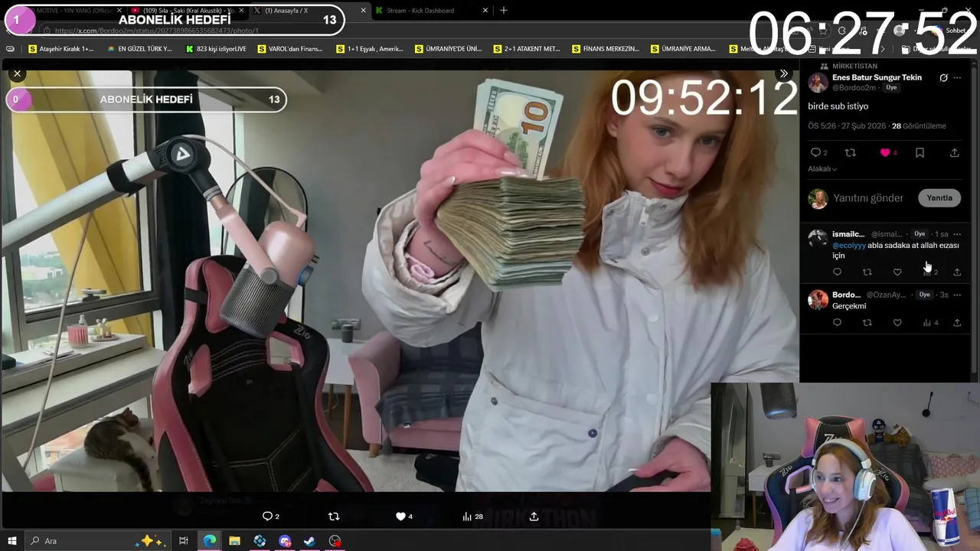The width and height of the screenshot is (980, 551).
Task: Share ismailc...'s comment
Action: [957, 272]
